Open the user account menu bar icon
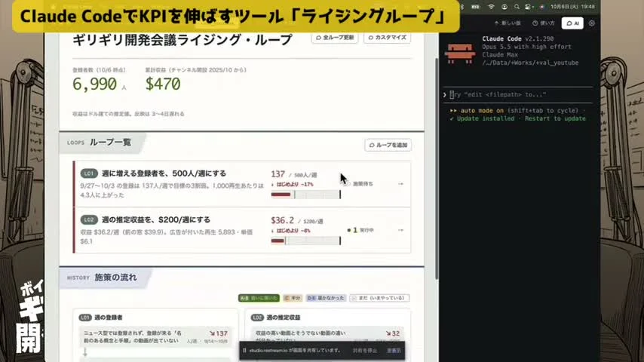This screenshot has height=362, width=644. point(504,7)
